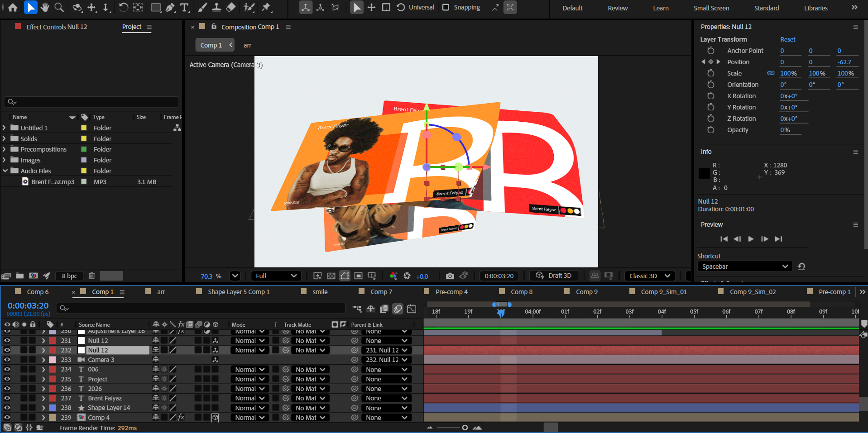Switch to the Comp 7 timeline tab
Viewport: 868px width, 433px height.
(x=381, y=292)
